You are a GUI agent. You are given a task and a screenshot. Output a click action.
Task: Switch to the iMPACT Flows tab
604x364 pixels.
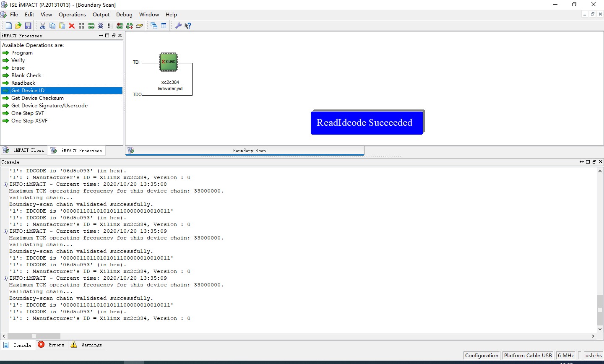coord(24,150)
